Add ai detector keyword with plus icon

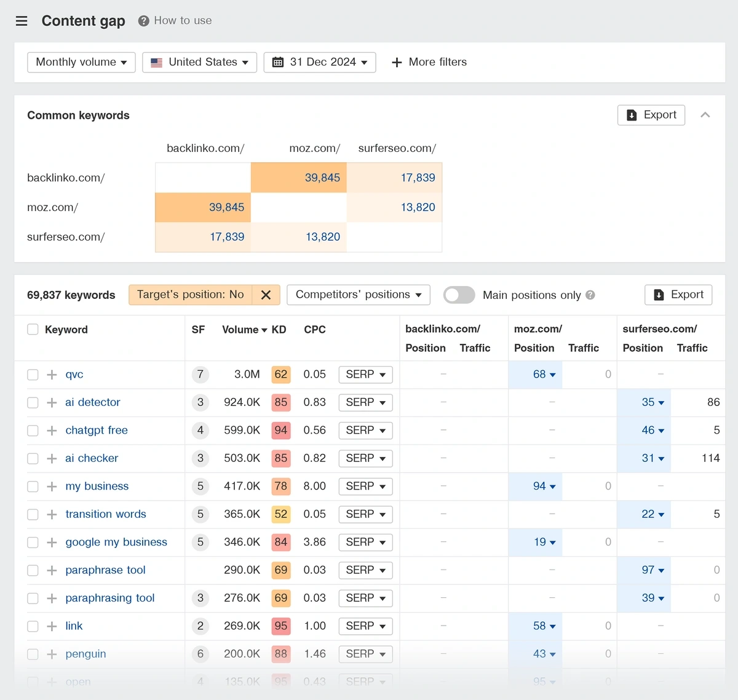(52, 402)
